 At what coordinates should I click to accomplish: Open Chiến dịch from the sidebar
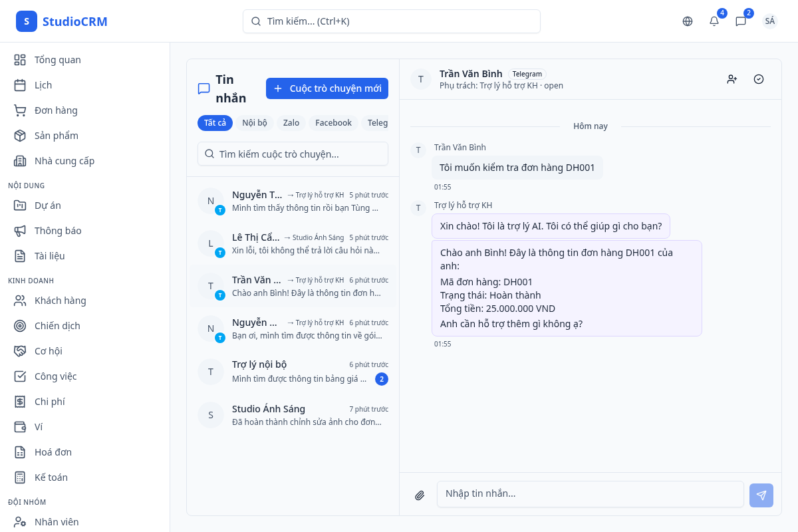click(57, 326)
